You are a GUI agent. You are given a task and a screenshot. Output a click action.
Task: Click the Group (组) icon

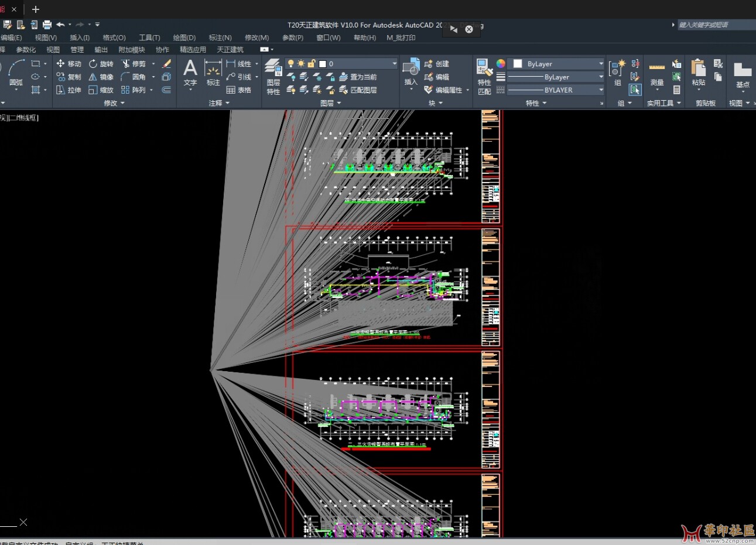617,73
